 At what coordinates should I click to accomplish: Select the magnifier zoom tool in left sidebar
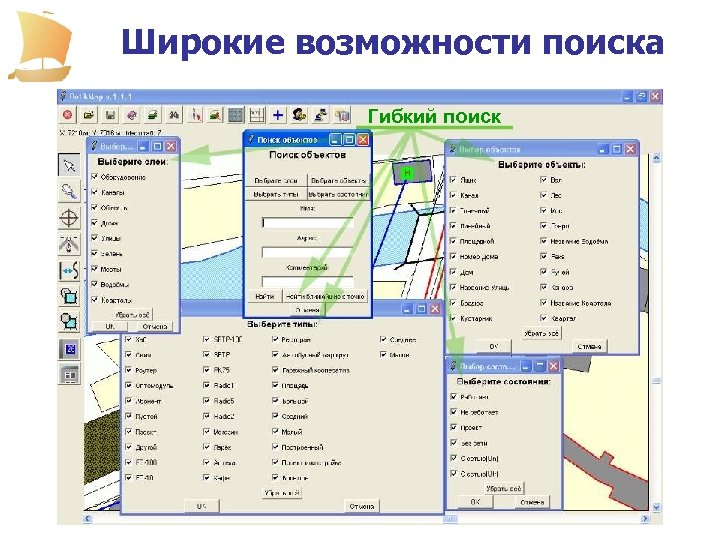pyautogui.click(x=69, y=191)
